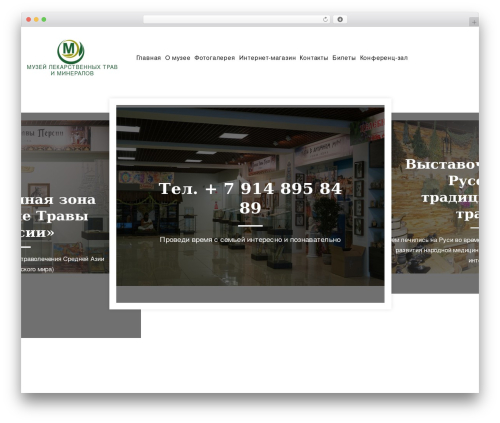Open the Интернет-магазин menu item
The image size is (500, 423).
click(267, 58)
